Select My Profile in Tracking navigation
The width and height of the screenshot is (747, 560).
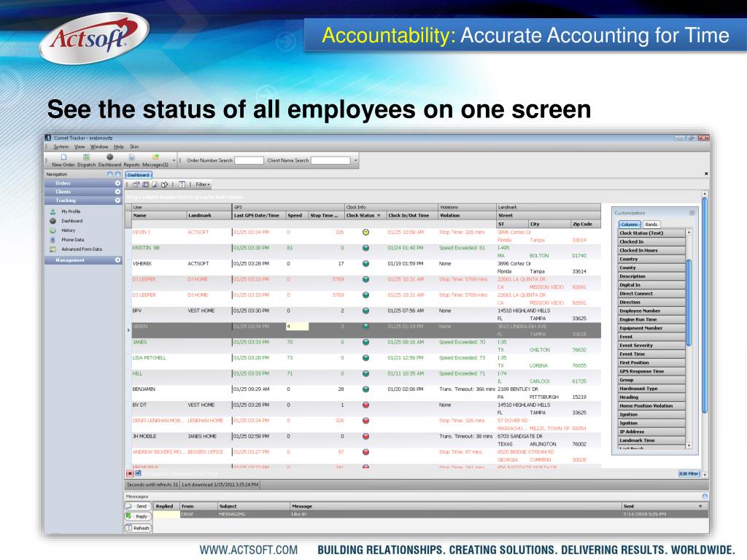coord(71,211)
